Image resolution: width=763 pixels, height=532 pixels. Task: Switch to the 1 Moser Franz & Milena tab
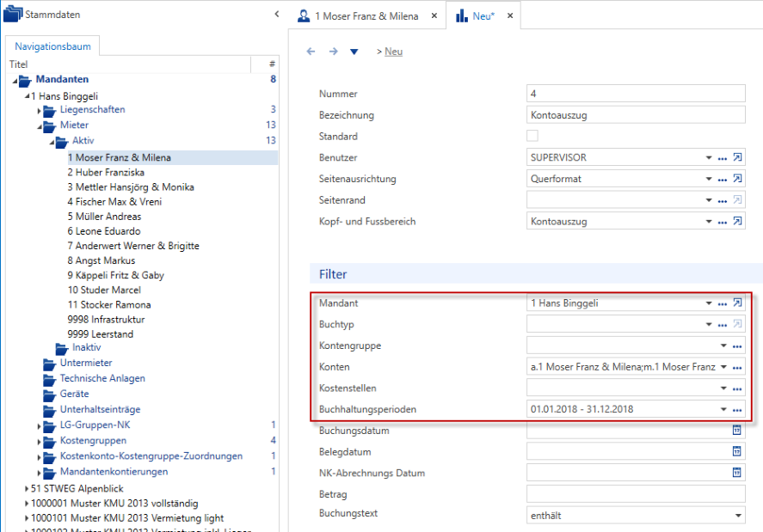(366, 16)
